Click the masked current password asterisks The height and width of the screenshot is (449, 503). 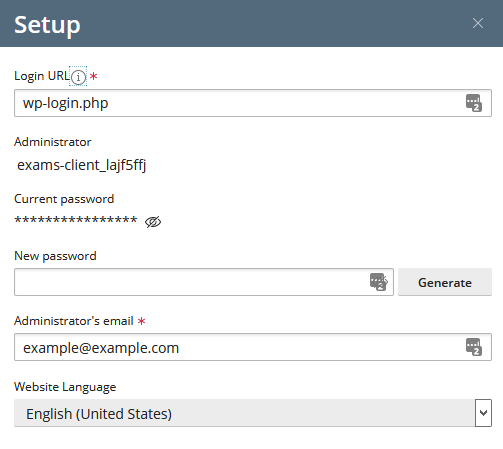click(x=76, y=220)
